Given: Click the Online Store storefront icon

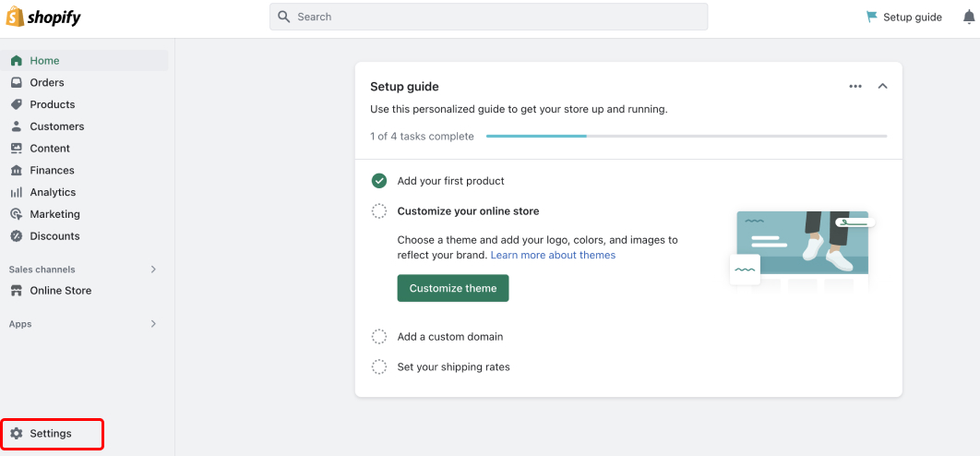Looking at the screenshot, I should (x=17, y=290).
